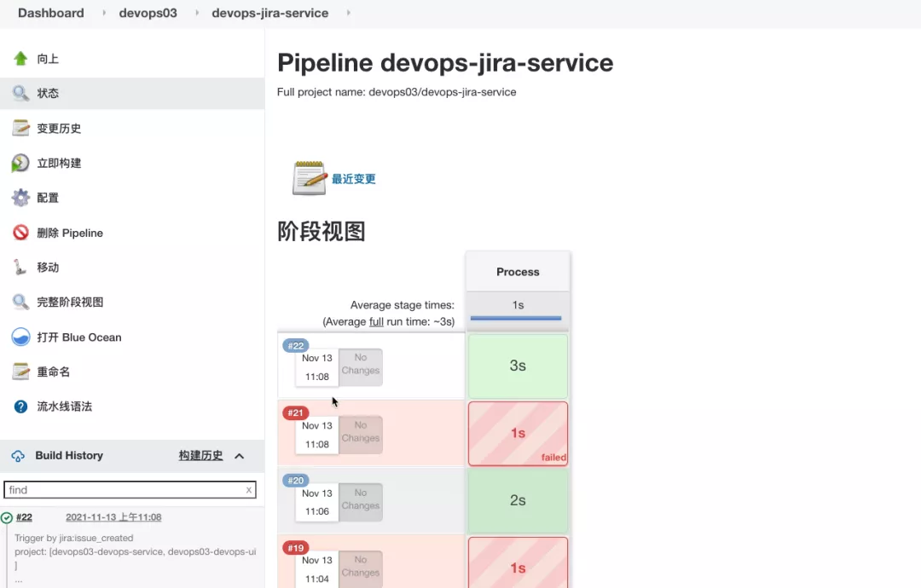Expand the arrow after devops-jira-service breadcrumb

(x=348, y=12)
